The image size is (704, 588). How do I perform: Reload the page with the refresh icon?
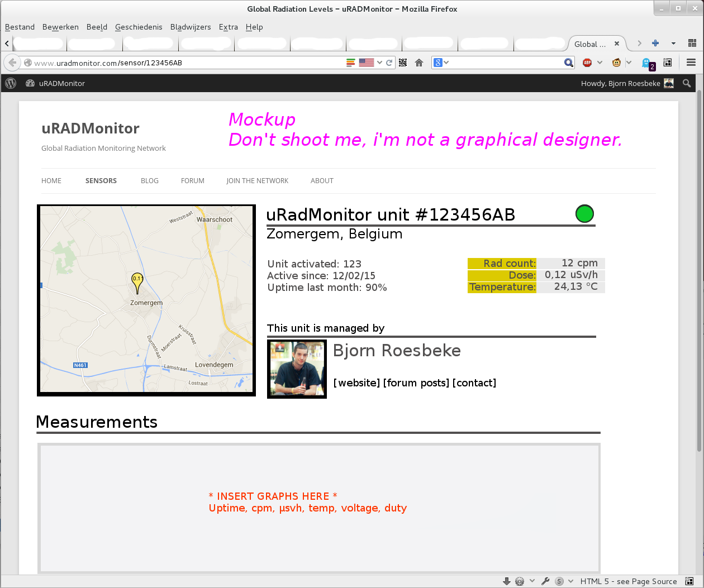click(389, 63)
